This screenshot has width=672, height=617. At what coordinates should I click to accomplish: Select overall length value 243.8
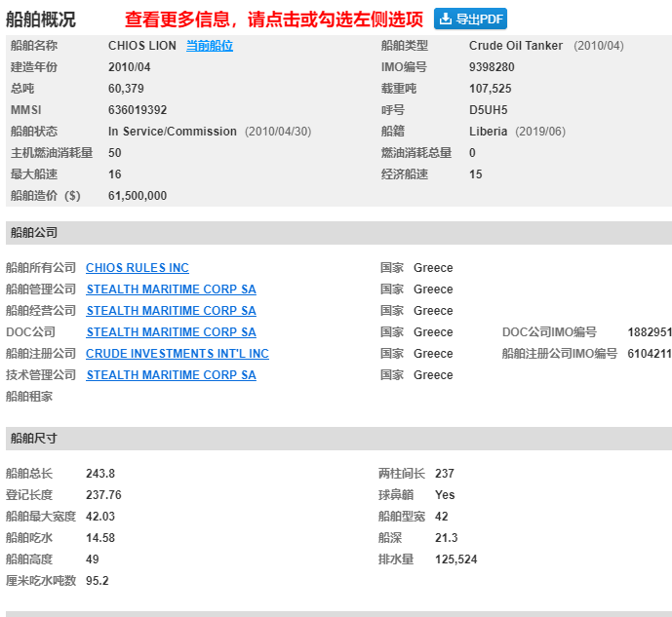100,474
